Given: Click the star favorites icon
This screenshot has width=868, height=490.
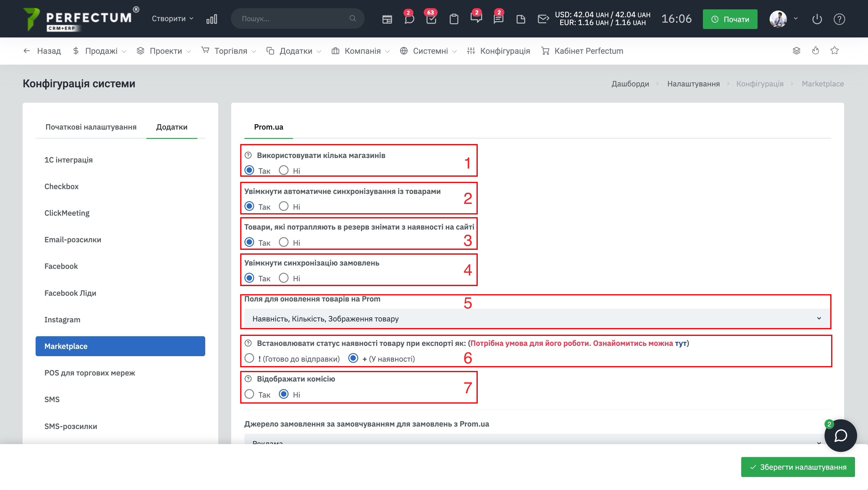Looking at the screenshot, I should [x=834, y=50].
